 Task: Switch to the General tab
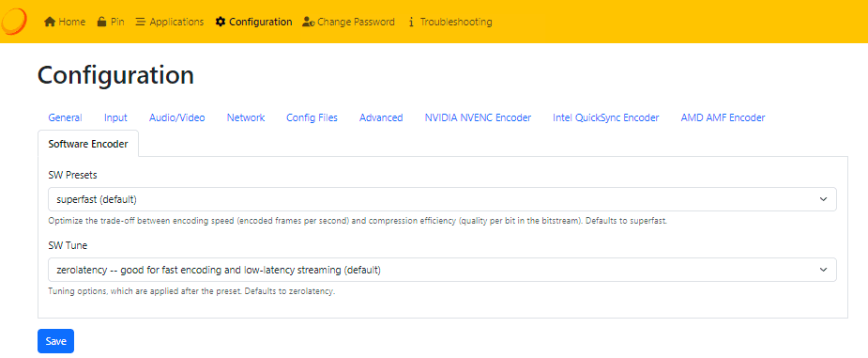(x=66, y=117)
